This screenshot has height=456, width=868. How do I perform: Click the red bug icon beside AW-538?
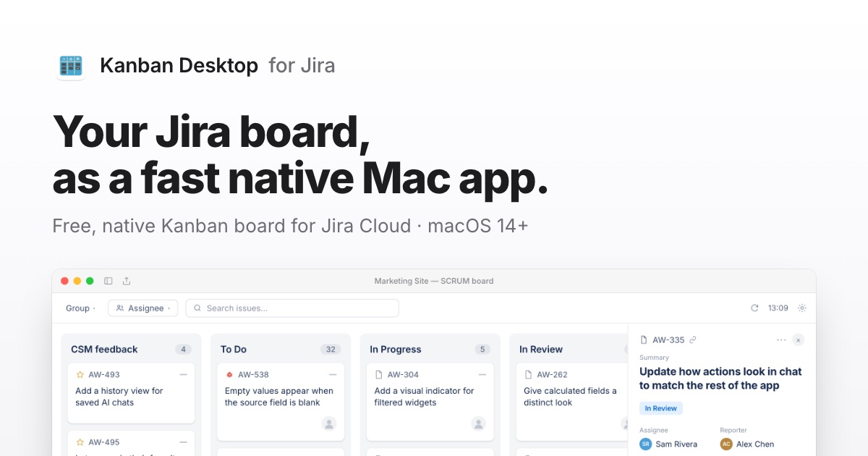tap(229, 375)
